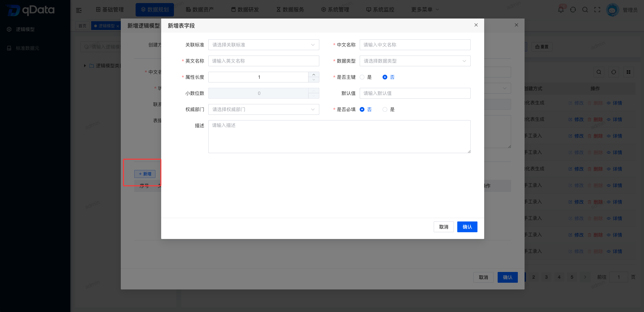
Task: Open the 数据服务 menu
Action: pyautogui.click(x=290, y=9)
